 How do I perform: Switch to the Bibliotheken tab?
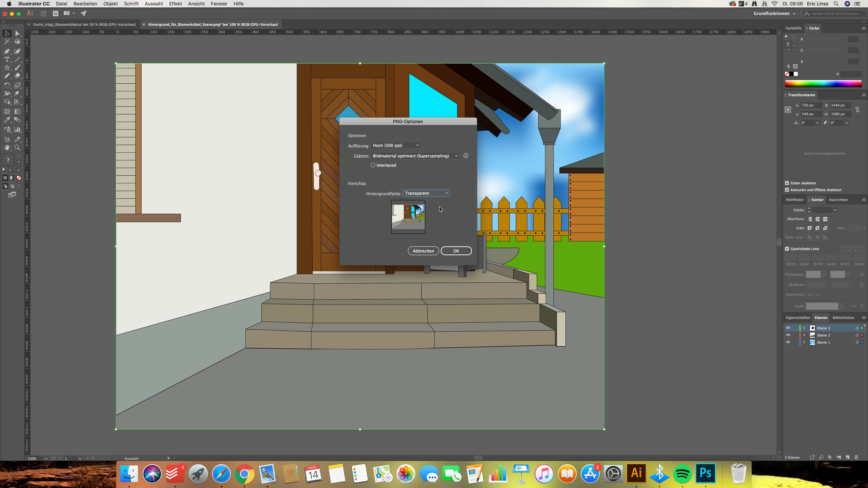tap(843, 318)
